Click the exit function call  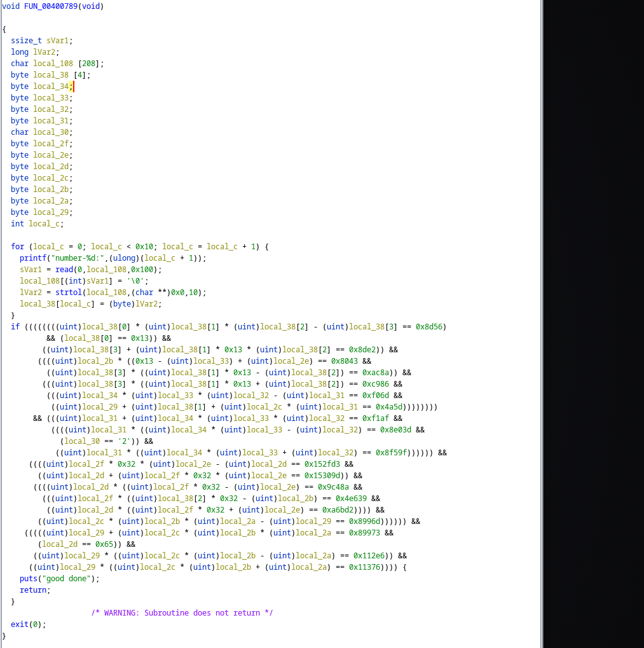20,624
